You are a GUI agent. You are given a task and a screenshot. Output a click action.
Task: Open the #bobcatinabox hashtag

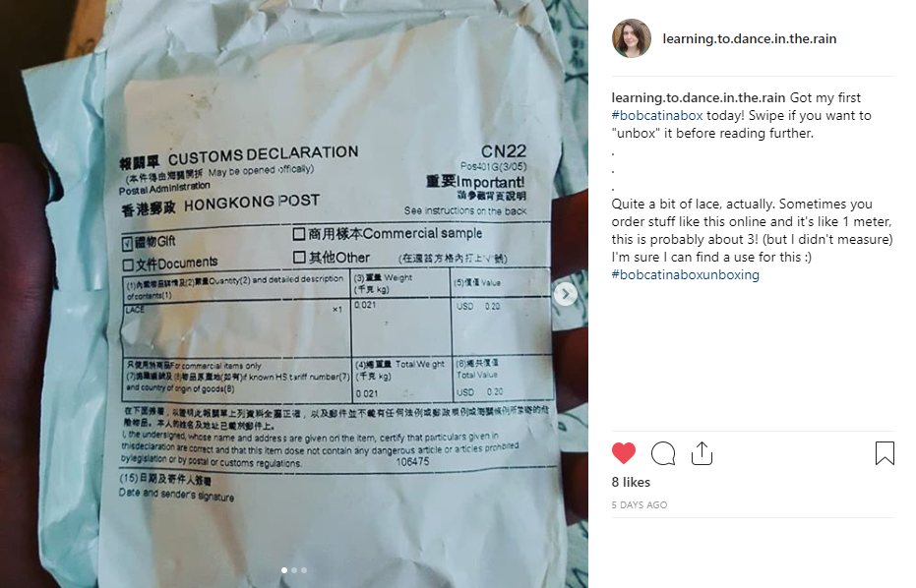(x=657, y=116)
